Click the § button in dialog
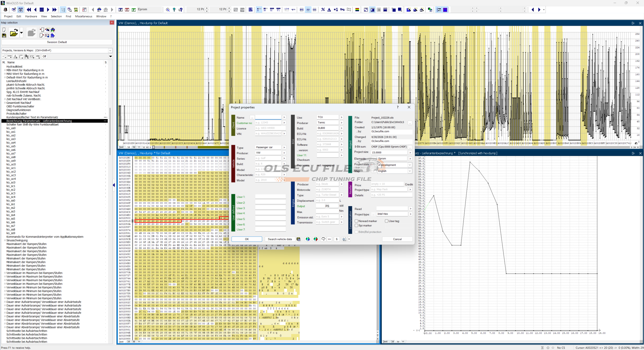 pyautogui.click(x=337, y=239)
